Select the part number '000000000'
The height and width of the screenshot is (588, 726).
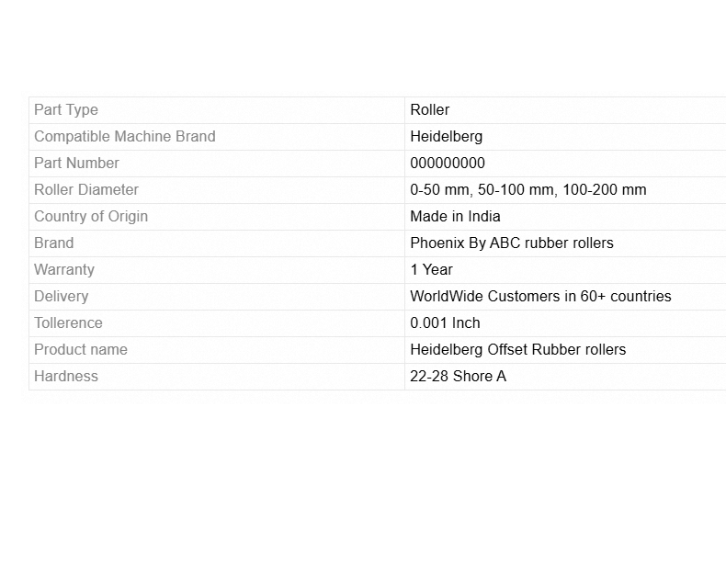448,164
